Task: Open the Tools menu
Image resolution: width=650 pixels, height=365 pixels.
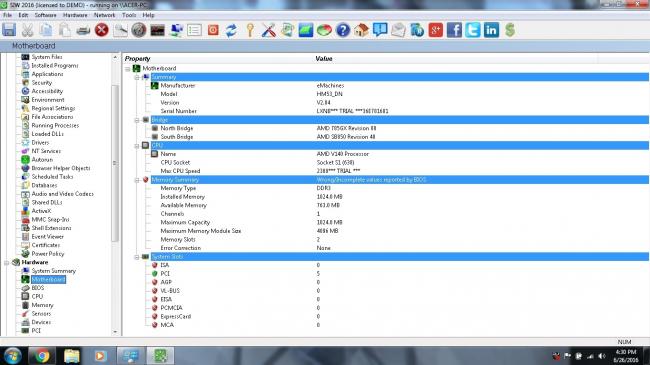Action: click(x=129, y=15)
